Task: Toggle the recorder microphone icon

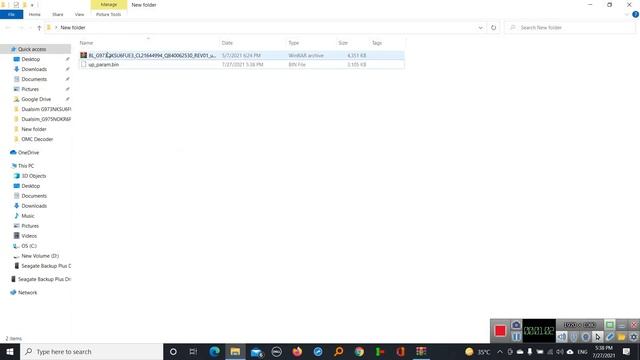Action: (x=574, y=337)
